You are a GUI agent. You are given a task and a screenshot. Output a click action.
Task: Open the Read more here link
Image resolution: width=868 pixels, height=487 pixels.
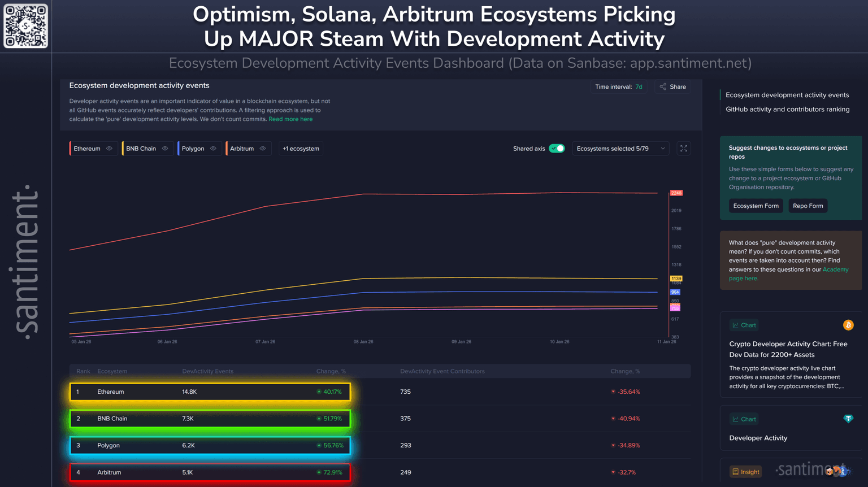(x=290, y=119)
